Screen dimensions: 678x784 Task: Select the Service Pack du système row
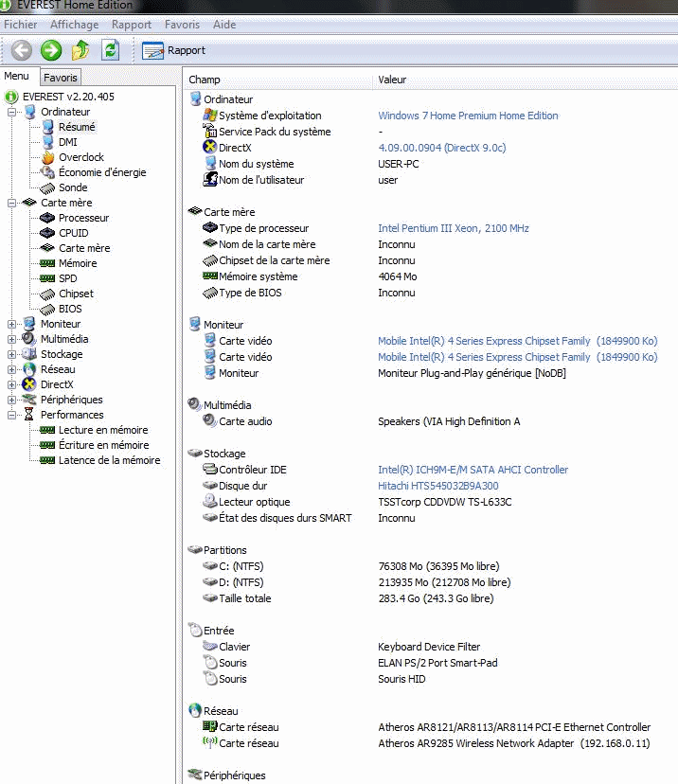430,132
